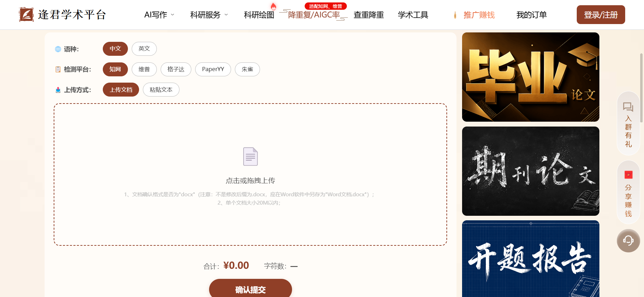The height and width of the screenshot is (297, 644).
Task: Open 降重复/AIGC率 menu item
Action: 314,15
